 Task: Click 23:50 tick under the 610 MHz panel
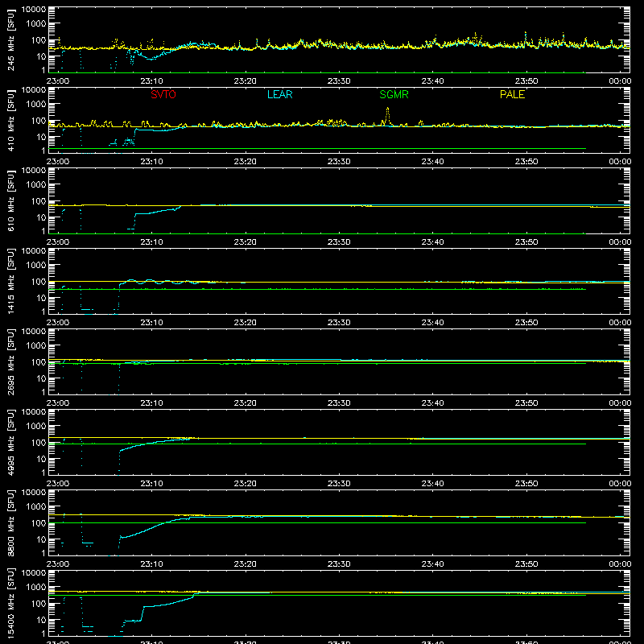pos(526,242)
